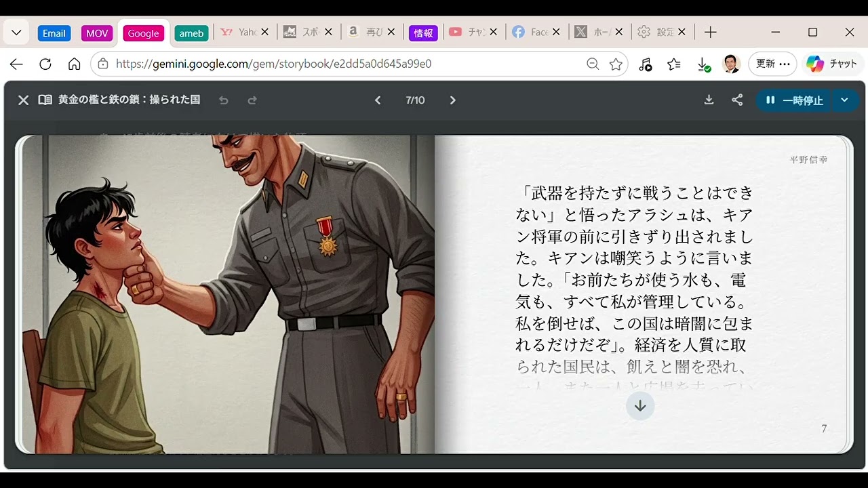Viewport: 868px width, 488px height.
Task: Open the browser tab list chevron
Action: point(16,33)
